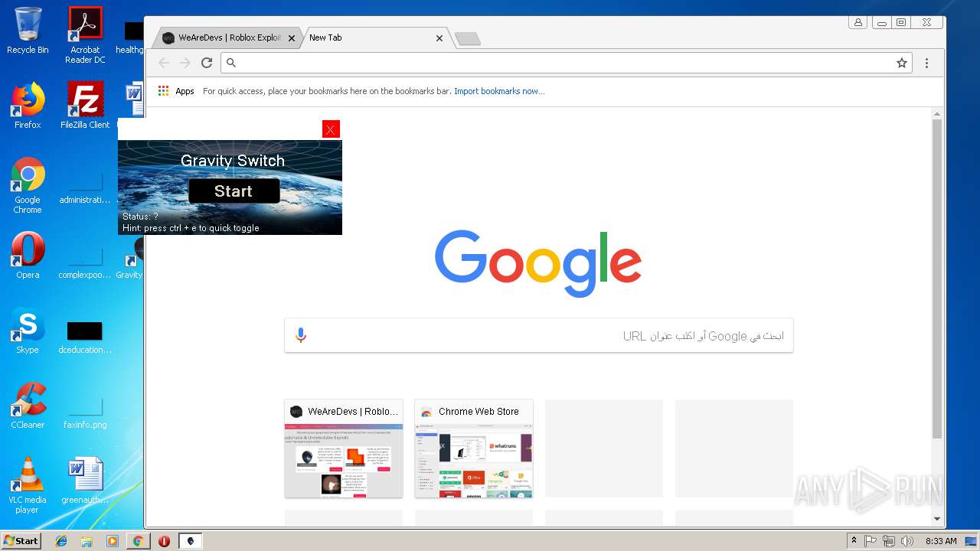
Task: Close the New Tab tab
Action: click(x=439, y=38)
